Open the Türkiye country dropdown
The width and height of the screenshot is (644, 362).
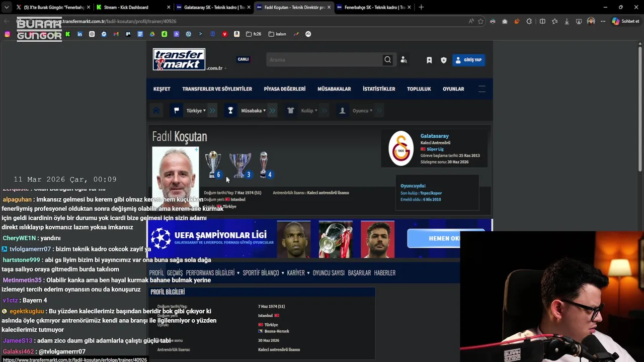[x=196, y=111]
